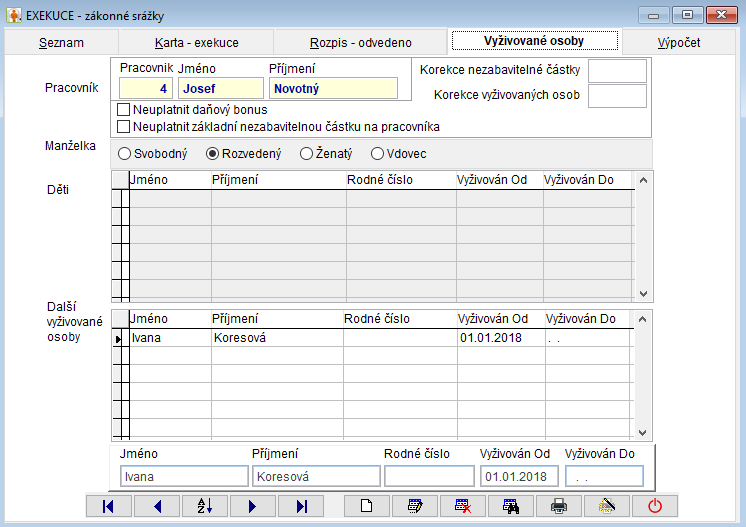The image size is (746, 527).
Task: Click bottom Vyživován Od field 01.01.2018
Action: pyautogui.click(x=519, y=476)
